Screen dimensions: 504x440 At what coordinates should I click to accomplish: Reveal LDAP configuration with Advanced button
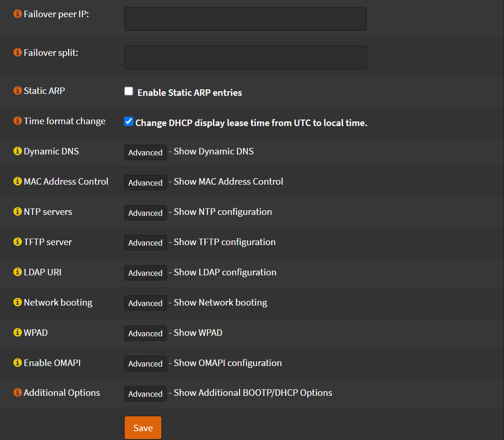[x=145, y=273]
